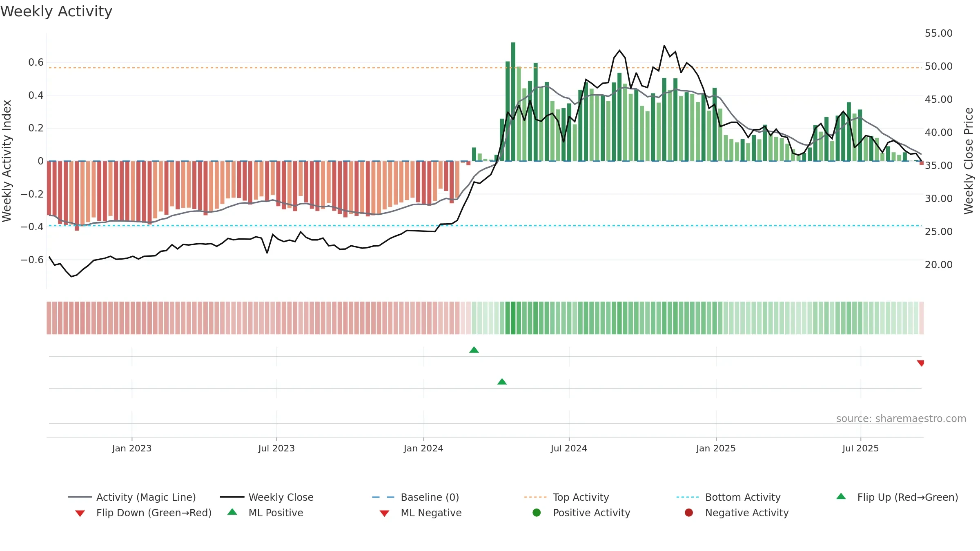This screenshot has width=980, height=551.
Task: Toggle the Bottom Activity legend entry
Action: click(x=728, y=497)
